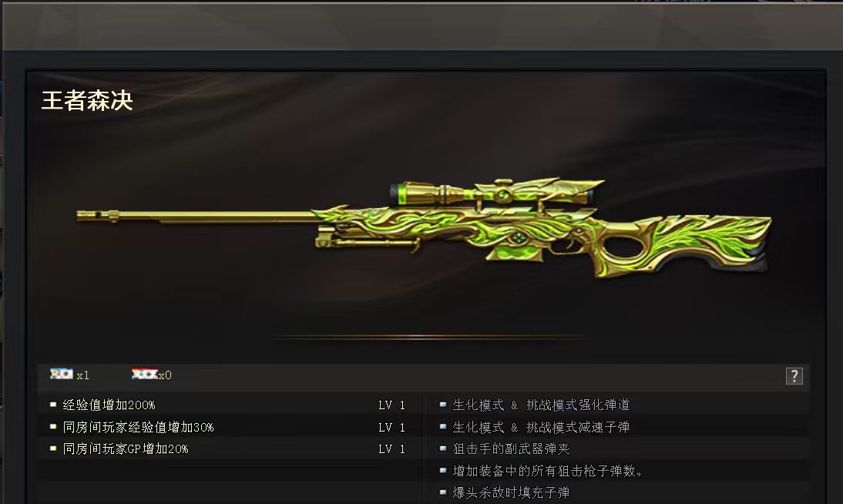Click the 王者森决 weapon title
Image resolution: width=843 pixels, height=504 pixels.
(87, 101)
